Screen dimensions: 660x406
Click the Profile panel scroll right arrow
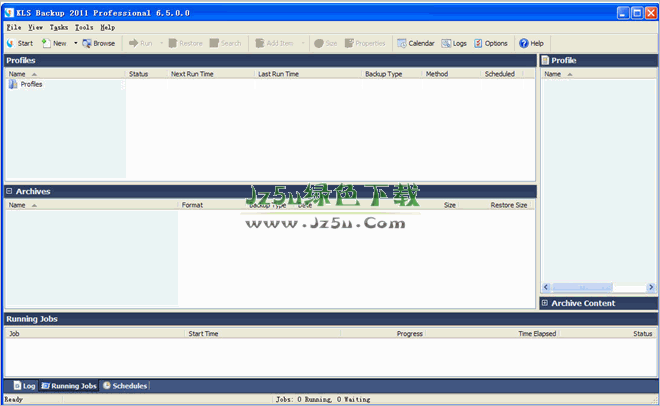[x=651, y=287]
